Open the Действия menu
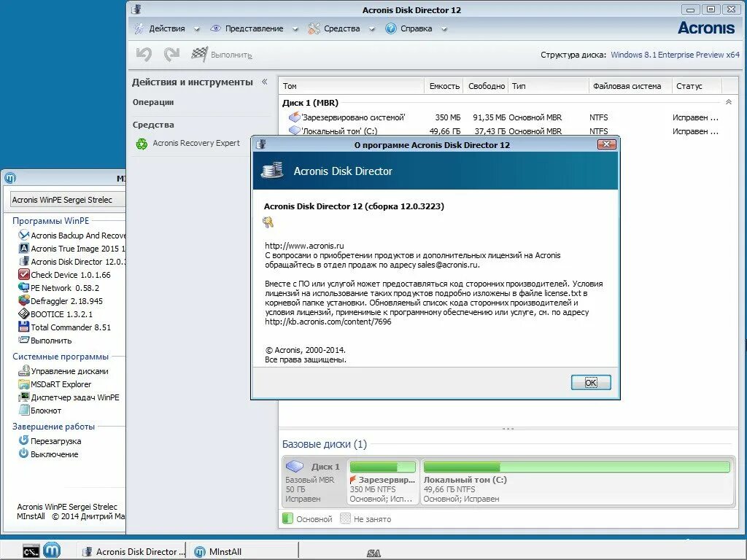 point(167,28)
